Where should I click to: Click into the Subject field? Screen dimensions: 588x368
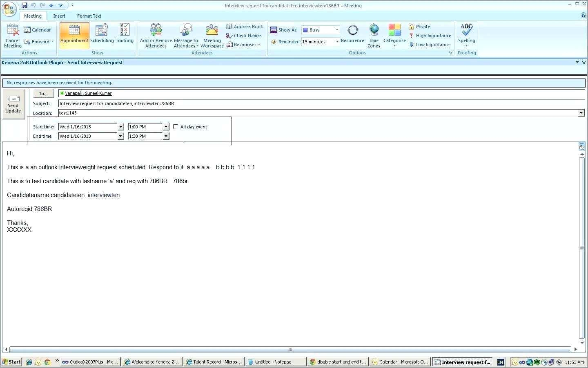321,103
